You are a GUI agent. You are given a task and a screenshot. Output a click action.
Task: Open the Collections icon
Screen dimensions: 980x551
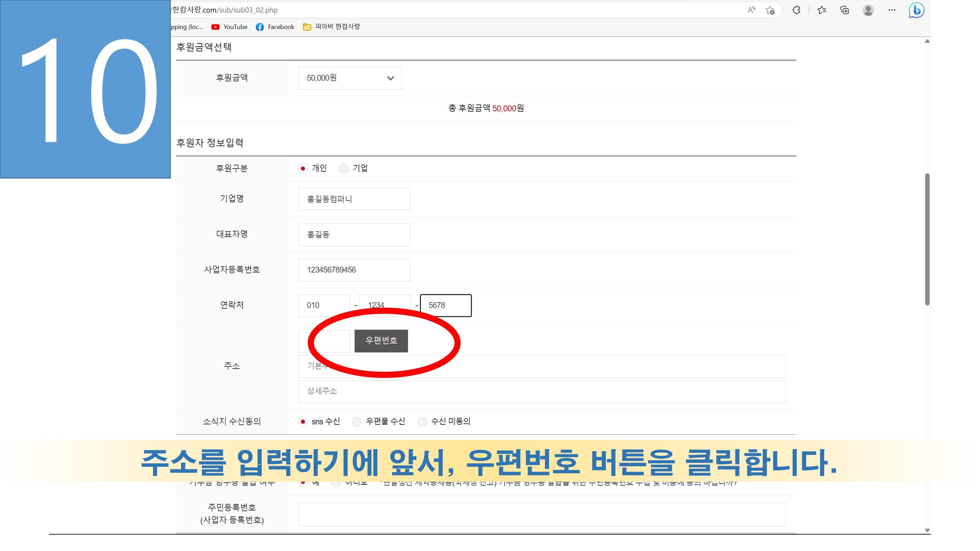(845, 10)
